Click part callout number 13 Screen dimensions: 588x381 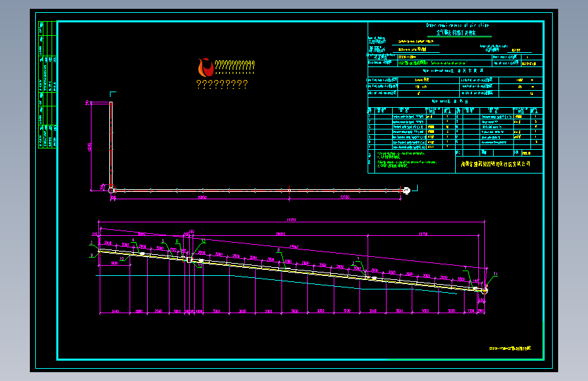[x=200, y=266]
